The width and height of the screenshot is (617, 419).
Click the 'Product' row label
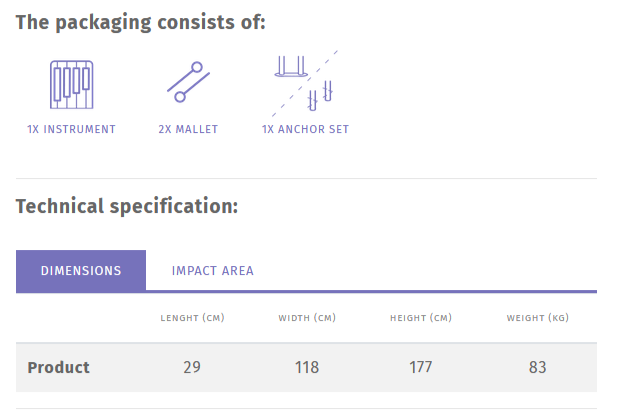(58, 367)
